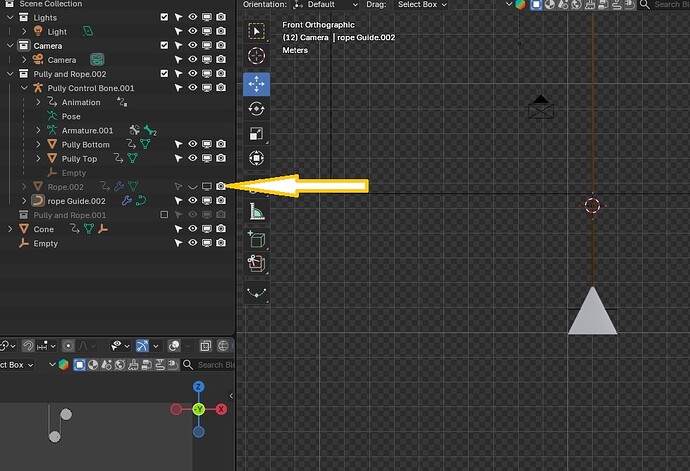Switch to wireframe shading in lower header
The image size is (690, 471).
pyautogui.click(x=223, y=346)
